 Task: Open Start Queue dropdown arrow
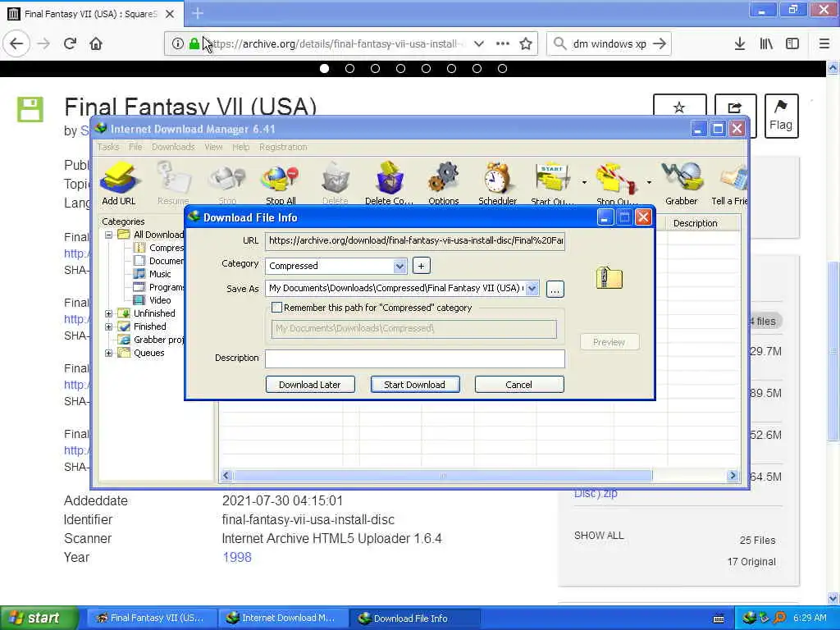pos(584,183)
